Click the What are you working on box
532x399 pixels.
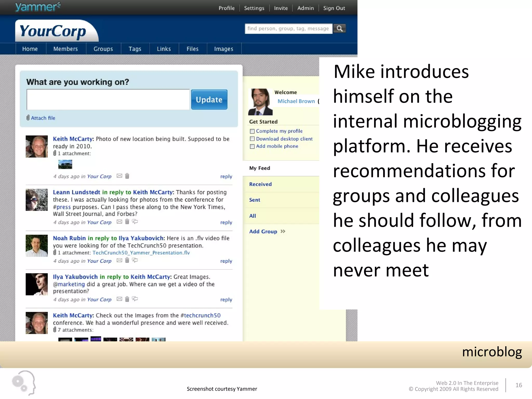click(108, 99)
